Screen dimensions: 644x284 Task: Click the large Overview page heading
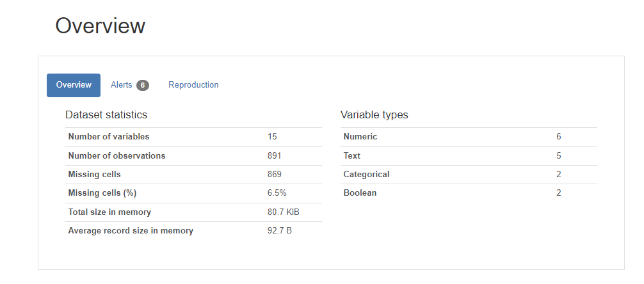(x=100, y=26)
